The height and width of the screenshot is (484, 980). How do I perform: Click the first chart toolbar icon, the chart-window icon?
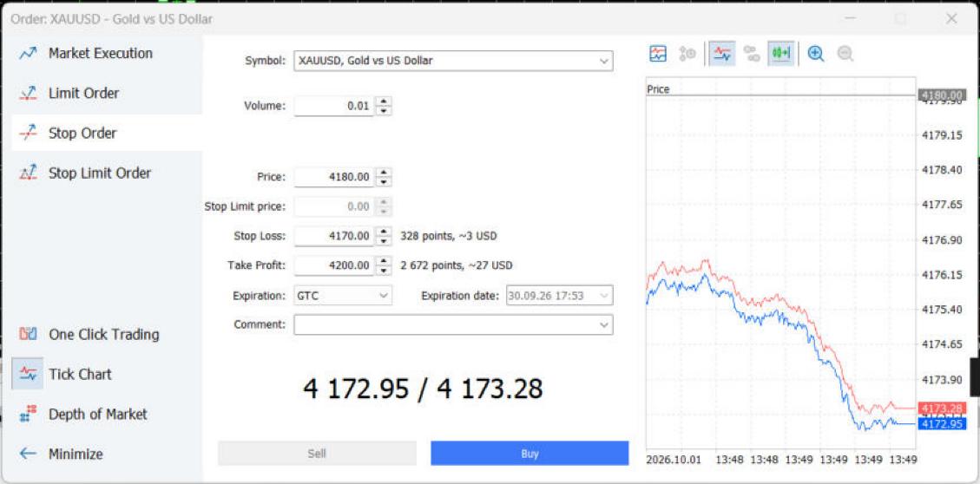[658, 54]
